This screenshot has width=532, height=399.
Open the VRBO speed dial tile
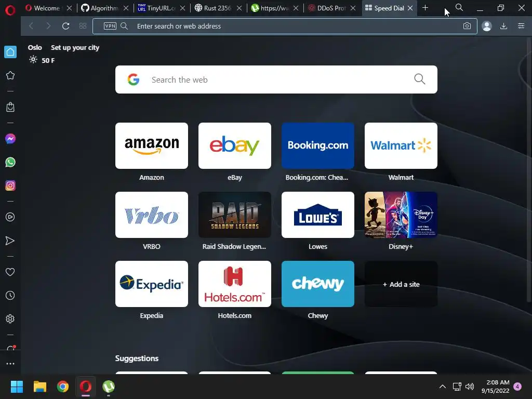point(152,215)
